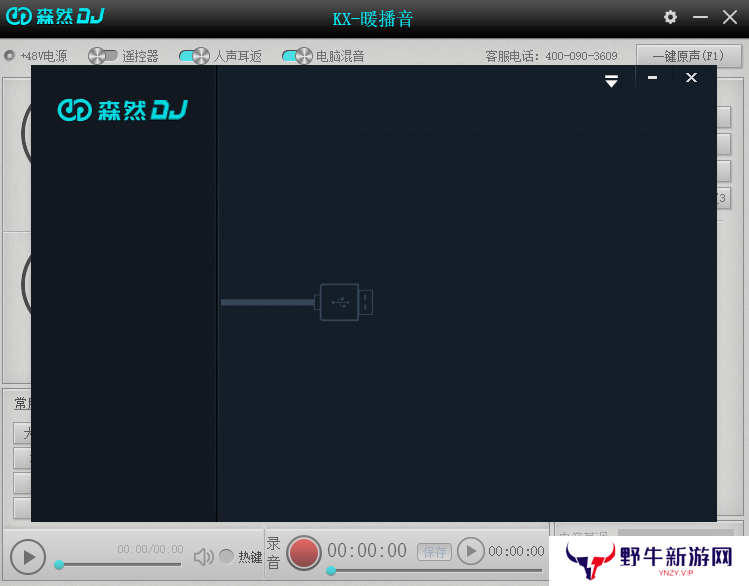This screenshot has width=749, height=586.
Task: Adjust the recording playback progress slider
Action: coord(435,570)
